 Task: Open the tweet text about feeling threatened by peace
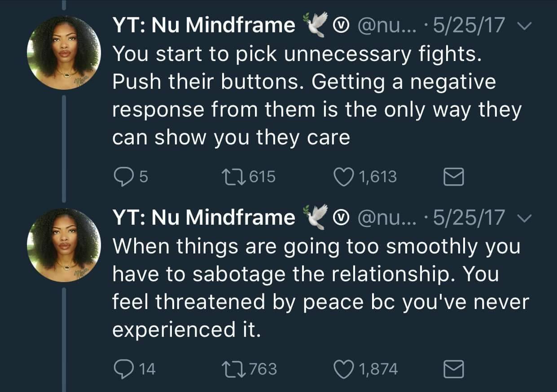[314, 288]
